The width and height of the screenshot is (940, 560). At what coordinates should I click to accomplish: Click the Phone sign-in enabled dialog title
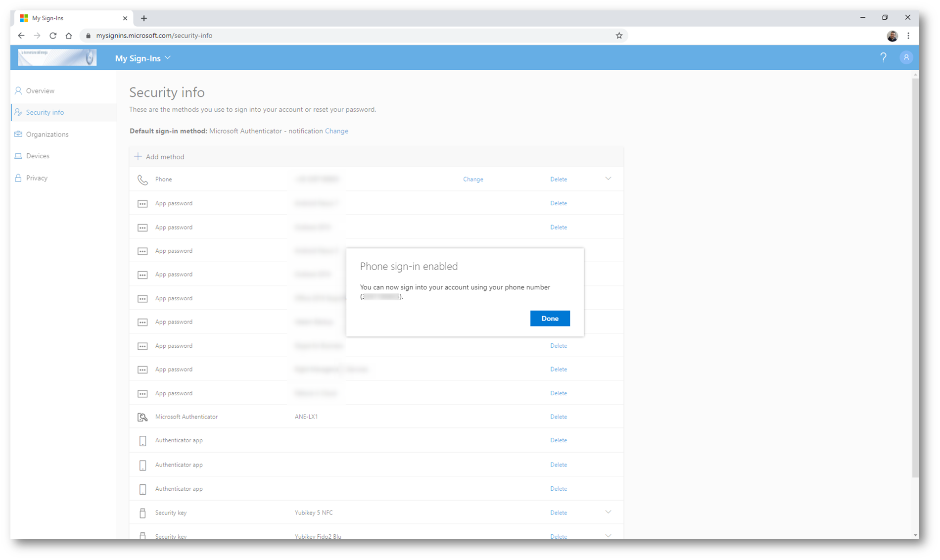click(x=409, y=266)
